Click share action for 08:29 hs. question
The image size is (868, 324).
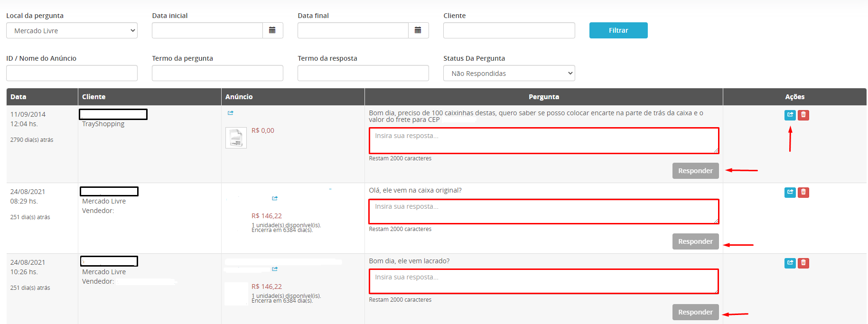pyautogui.click(x=790, y=192)
